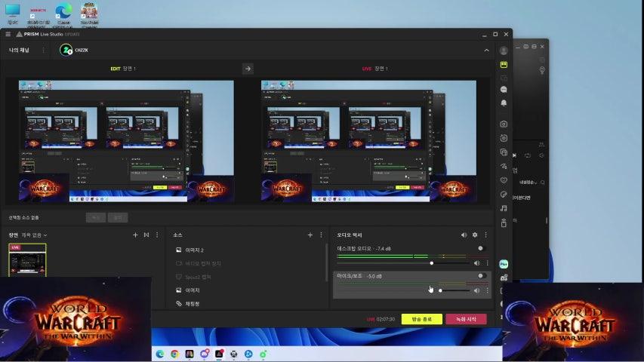Image resolution: width=644 pixels, height=362 pixels.
Task: Open Microsoft Edge from the taskbar
Action: [160, 354]
